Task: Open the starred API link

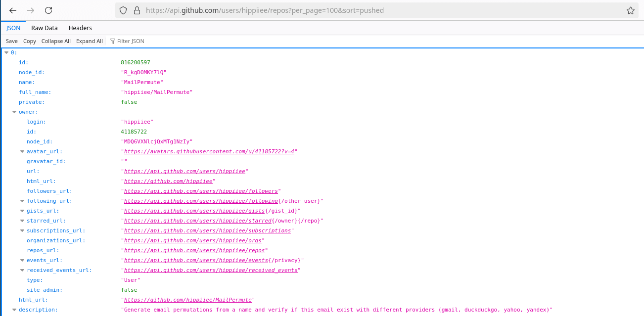Action: [198, 221]
